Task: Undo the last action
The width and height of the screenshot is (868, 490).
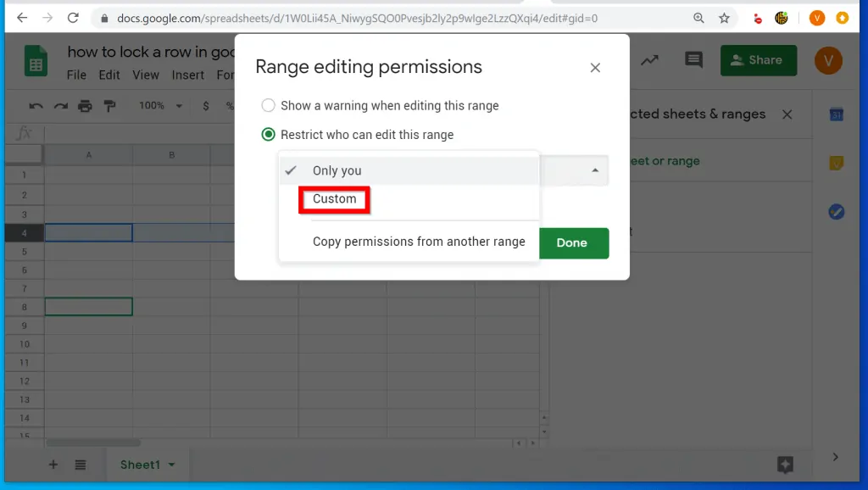Action: 34,106
